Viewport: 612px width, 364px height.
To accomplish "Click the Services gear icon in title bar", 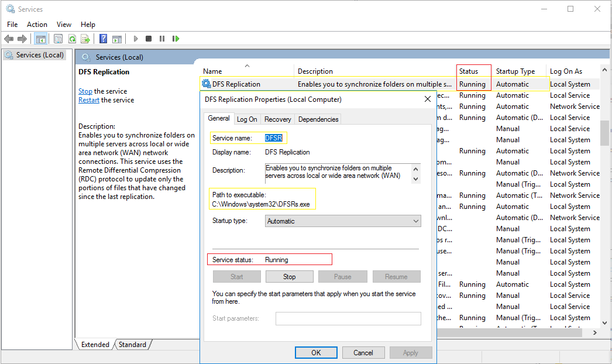I will pyautogui.click(x=11, y=9).
